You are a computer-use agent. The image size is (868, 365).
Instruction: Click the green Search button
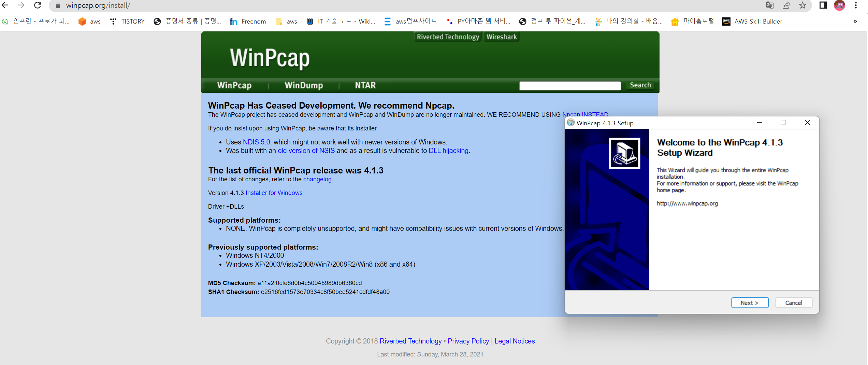(640, 85)
